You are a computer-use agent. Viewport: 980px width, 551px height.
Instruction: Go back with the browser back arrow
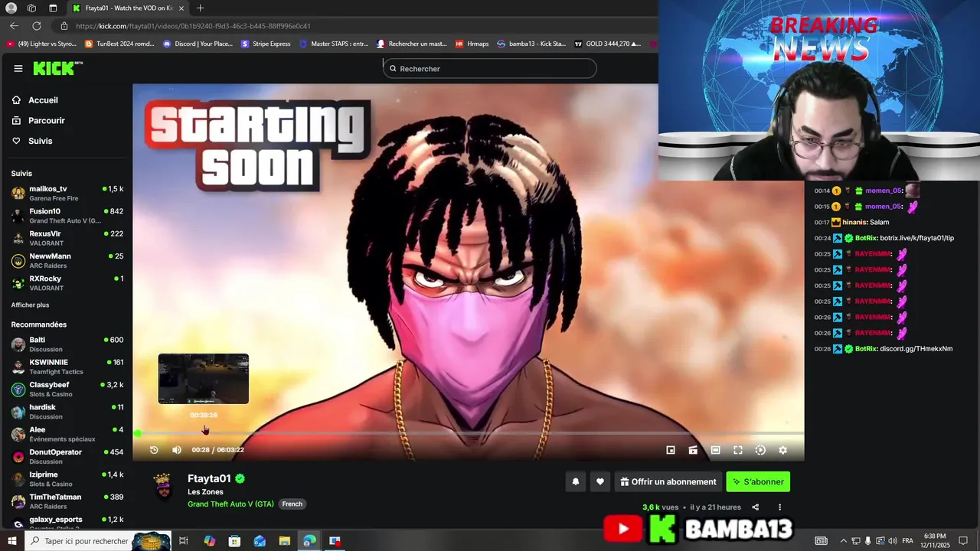[x=14, y=25]
